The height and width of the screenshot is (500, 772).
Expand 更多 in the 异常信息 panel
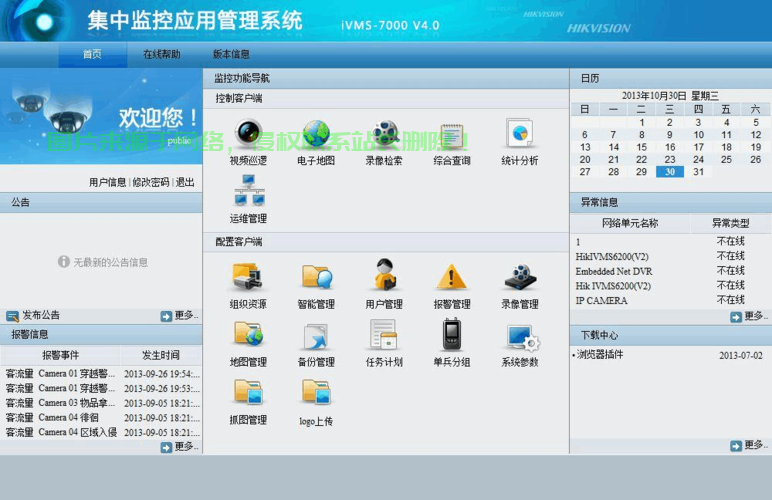750,316
